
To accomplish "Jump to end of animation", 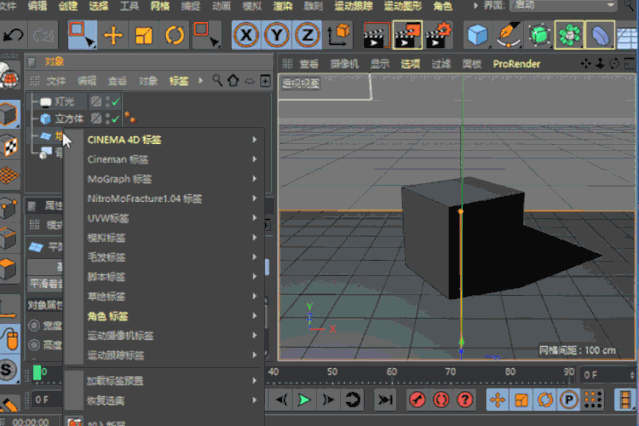I will [x=385, y=400].
